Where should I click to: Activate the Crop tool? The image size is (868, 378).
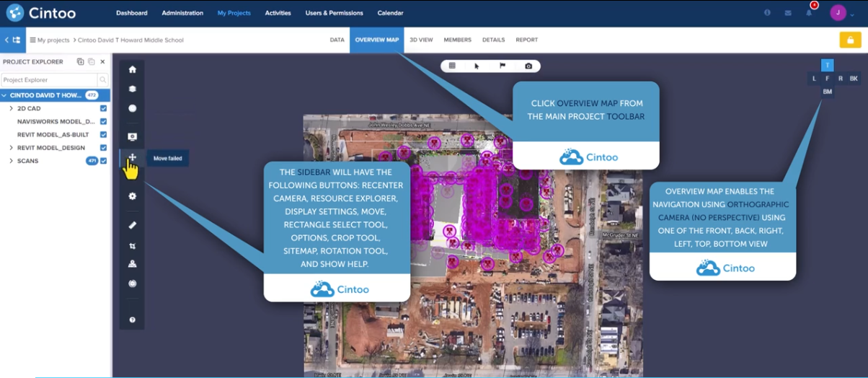(132, 246)
